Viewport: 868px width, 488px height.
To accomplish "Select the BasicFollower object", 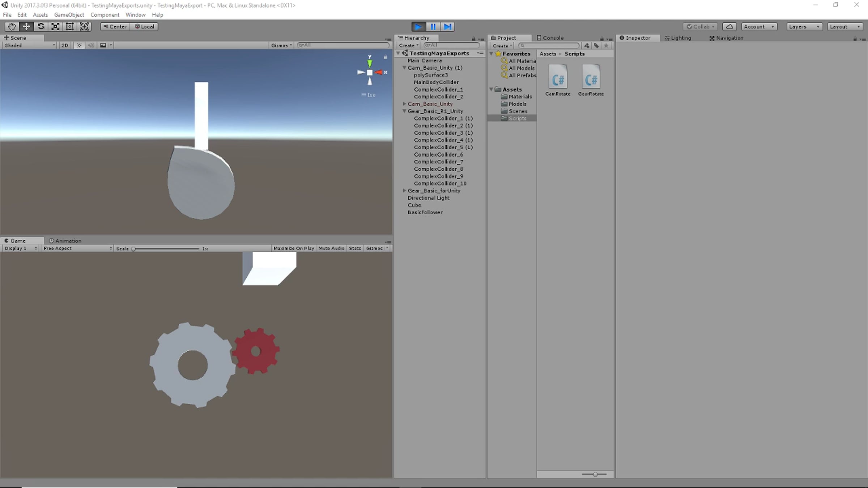I will (x=425, y=212).
